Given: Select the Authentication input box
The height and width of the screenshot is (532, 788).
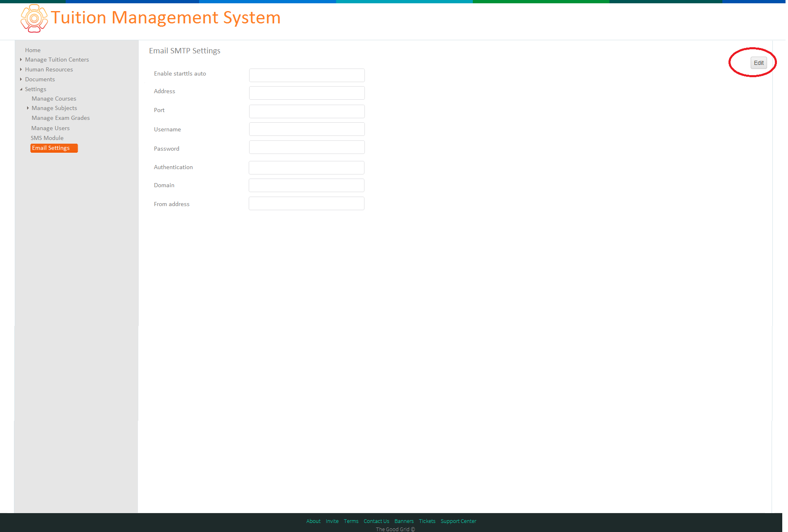Looking at the screenshot, I should click(306, 167).
